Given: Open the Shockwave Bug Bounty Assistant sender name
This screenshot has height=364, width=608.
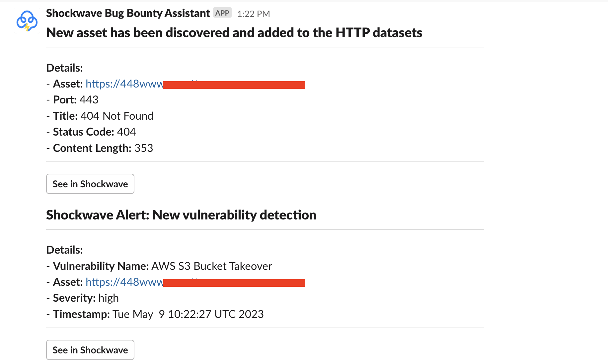Looking at the screenshot, I should [128, 13].
